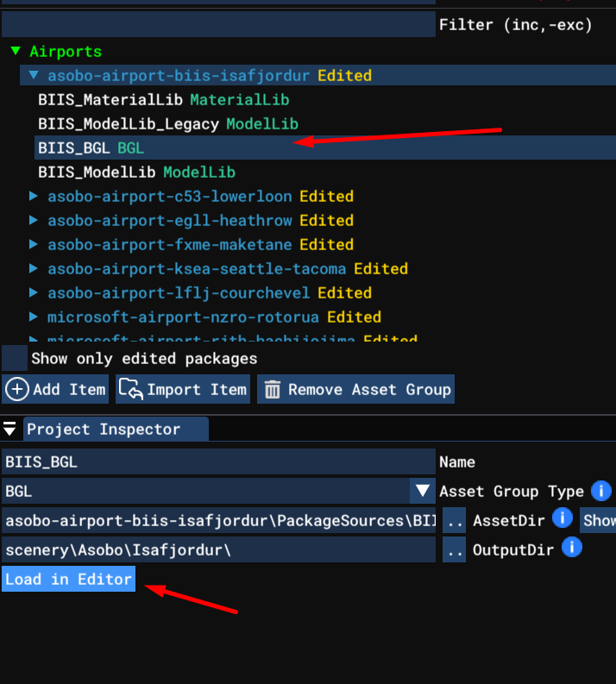Collapse asobo-airport-biis-isafjordur package

coord(34,76)
